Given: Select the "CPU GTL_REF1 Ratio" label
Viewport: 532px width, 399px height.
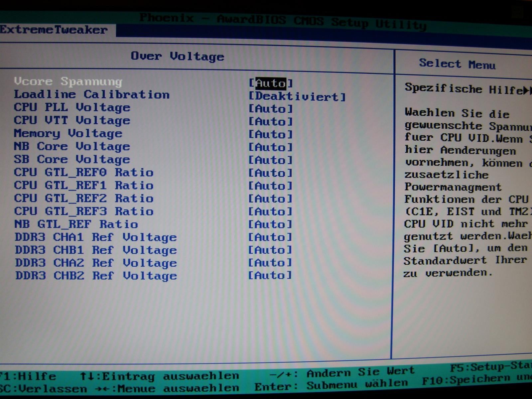Looking at the screenshot, I should pos(84,185).
